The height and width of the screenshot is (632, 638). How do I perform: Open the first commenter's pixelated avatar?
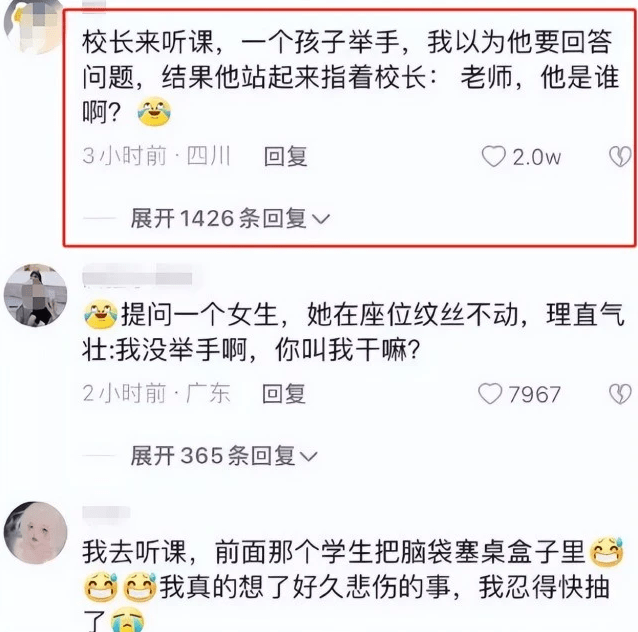point(34,26)
